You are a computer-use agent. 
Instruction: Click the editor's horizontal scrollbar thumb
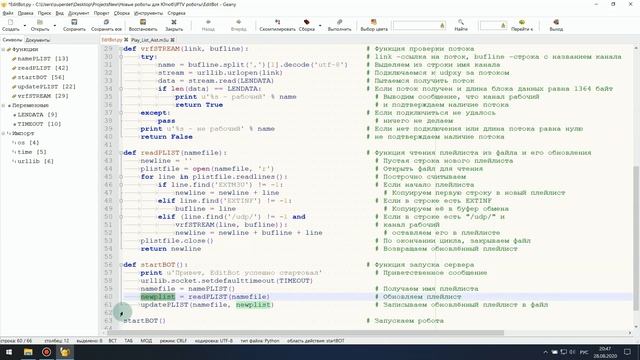point(306,333)
